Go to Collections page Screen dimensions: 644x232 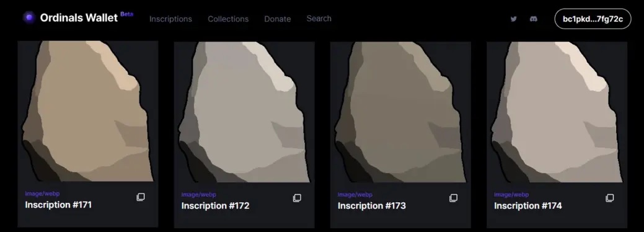coord(228,19)
